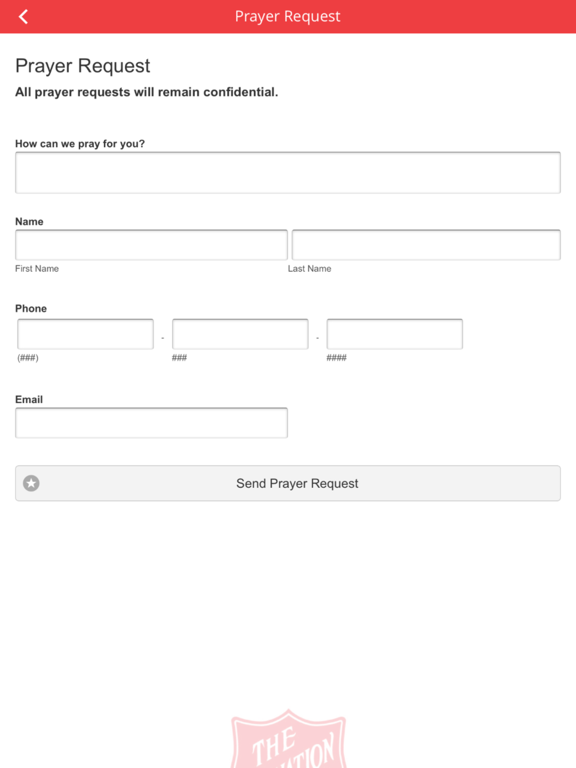576x768 pixels.
Task: Click the '(###)' area code hint
Action: pyautogui.click(x=28, y=358)
